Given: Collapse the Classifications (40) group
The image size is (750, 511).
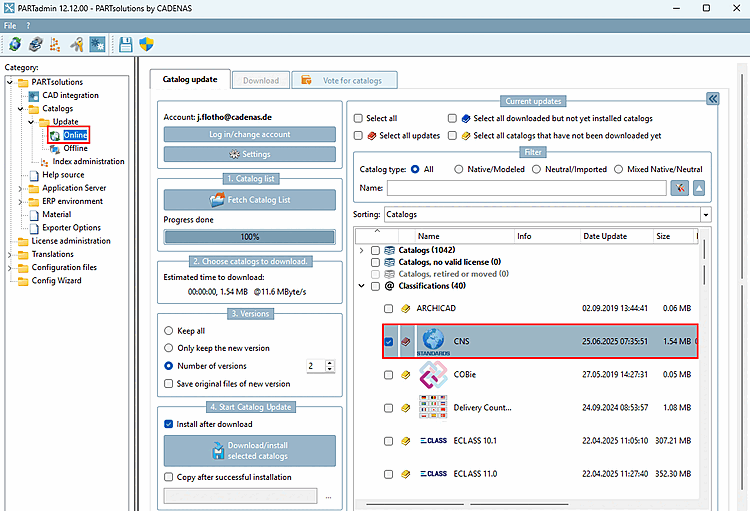Looking at the screenshot, I should 362,286.
